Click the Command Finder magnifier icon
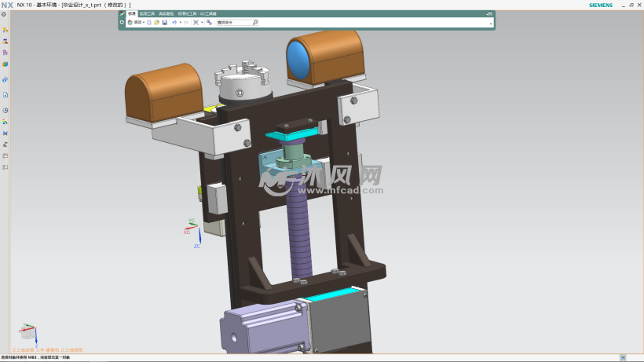 254,22
